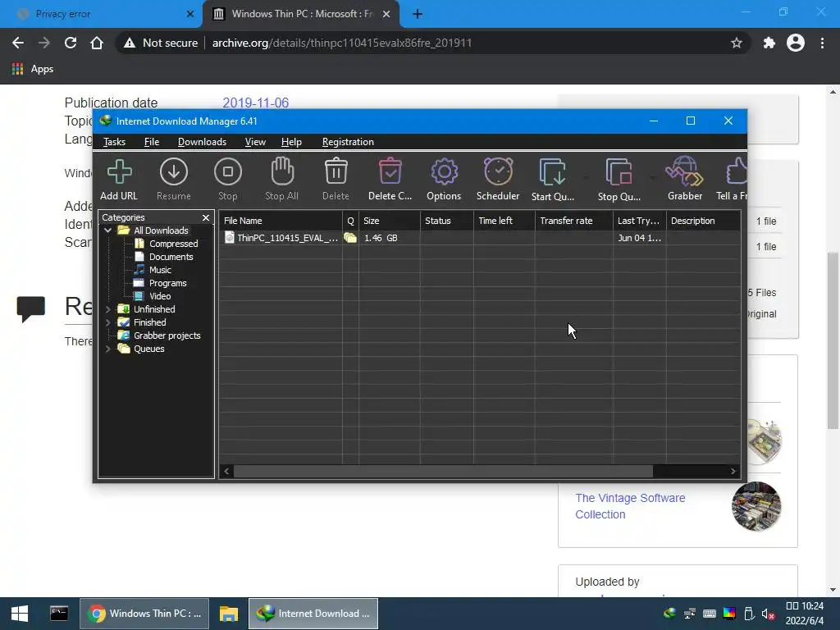Expand the Finished category
This screenshot has width=840, height=630.
pyautogui.click(x=108, y=322)
